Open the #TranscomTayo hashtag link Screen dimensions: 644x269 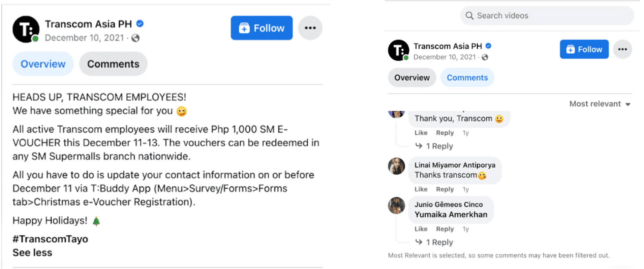tap(50, 239)
